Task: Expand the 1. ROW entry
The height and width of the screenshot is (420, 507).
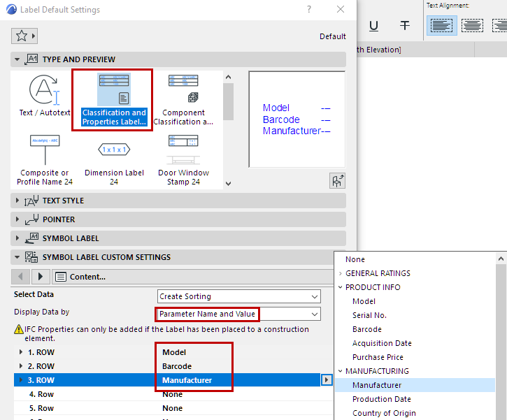Action: coord(21,352)
